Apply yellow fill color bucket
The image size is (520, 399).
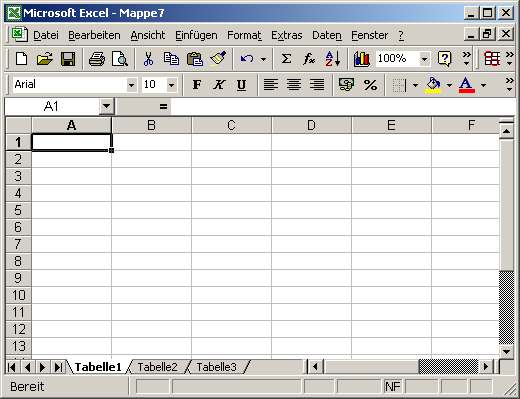point(433,85)
